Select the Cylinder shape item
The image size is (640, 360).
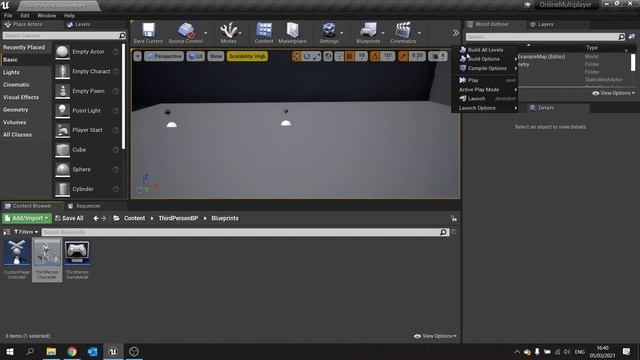[x=87, y=189]
